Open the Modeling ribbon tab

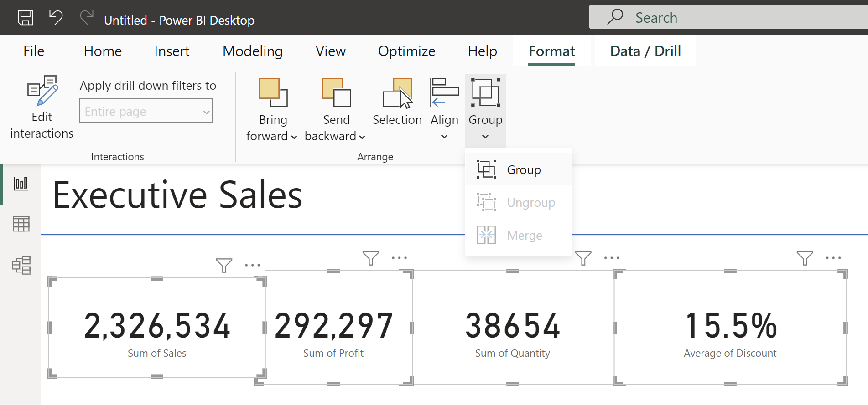[252, 51]
